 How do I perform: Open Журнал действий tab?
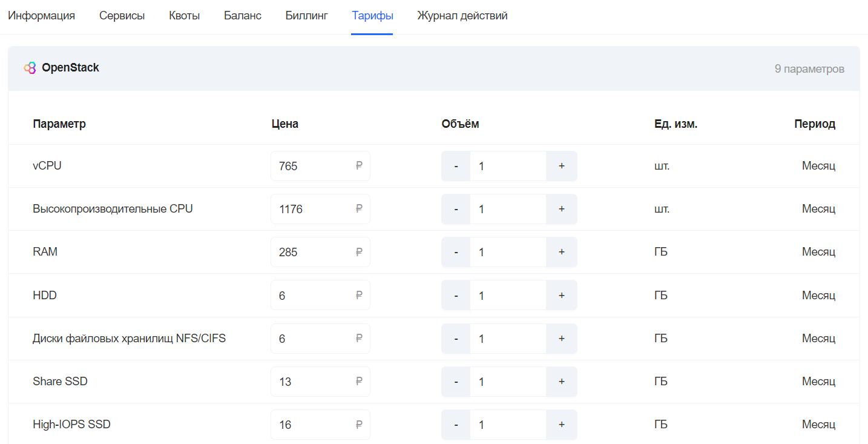[462, 16]
